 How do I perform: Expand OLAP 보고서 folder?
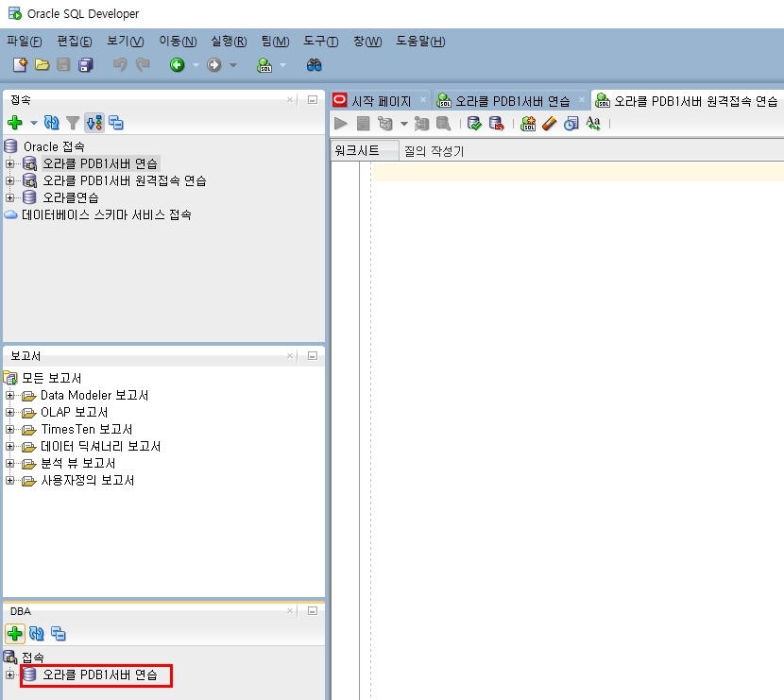(x=10, y=412)
